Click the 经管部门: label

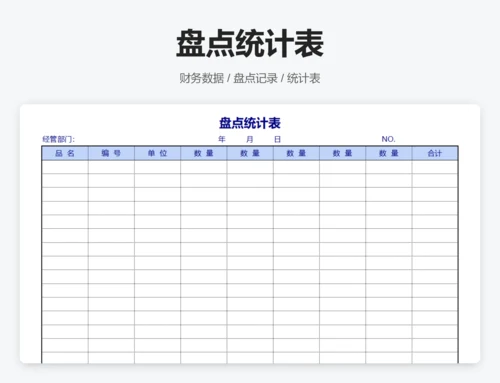58,139
